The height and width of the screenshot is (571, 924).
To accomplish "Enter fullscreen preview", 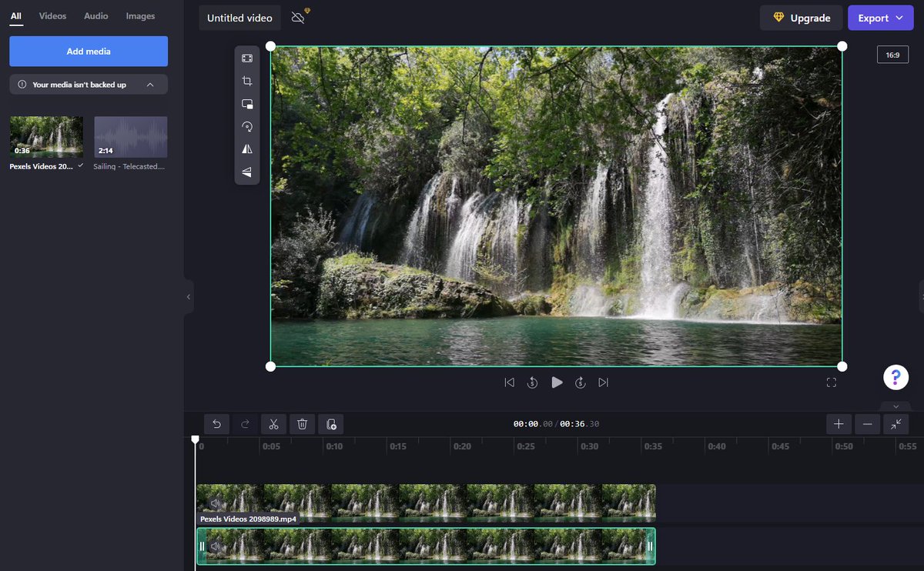I will click(x=831, y=382).
